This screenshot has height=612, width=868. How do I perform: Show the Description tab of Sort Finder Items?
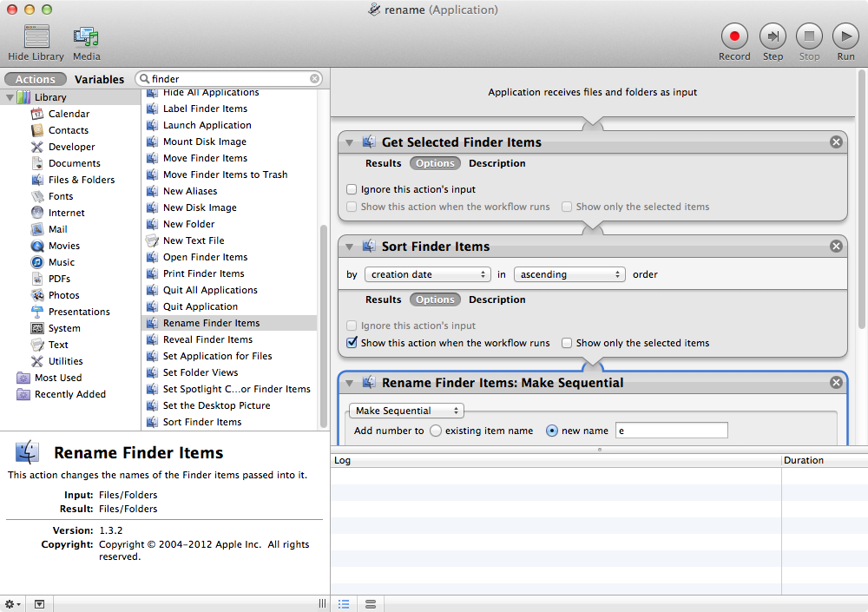point(496,299)
